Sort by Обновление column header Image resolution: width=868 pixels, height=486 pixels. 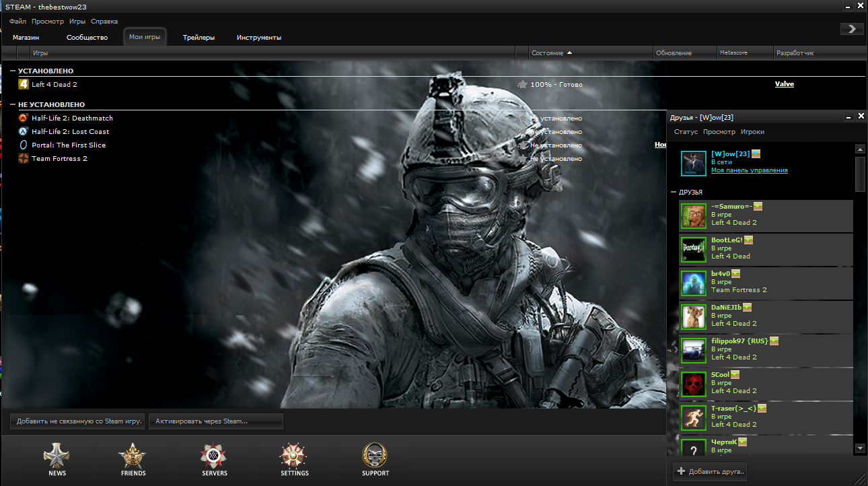(x=684, y=53)
